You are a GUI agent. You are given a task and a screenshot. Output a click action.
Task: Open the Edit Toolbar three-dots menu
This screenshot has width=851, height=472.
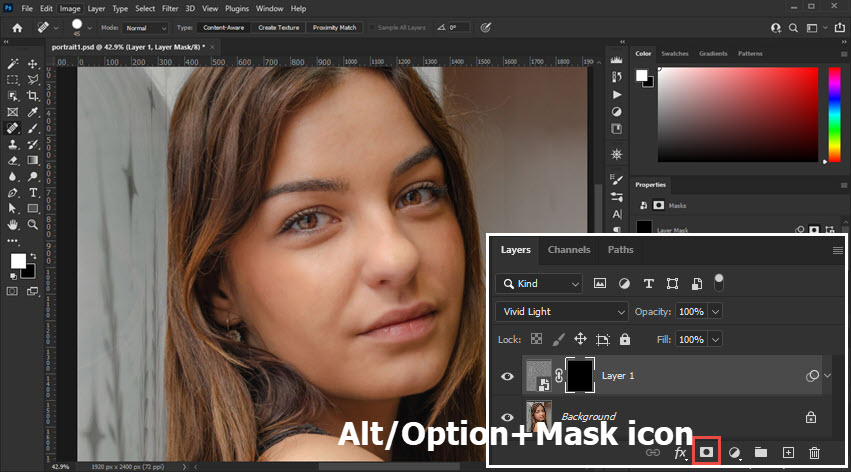tap(12, 240)
